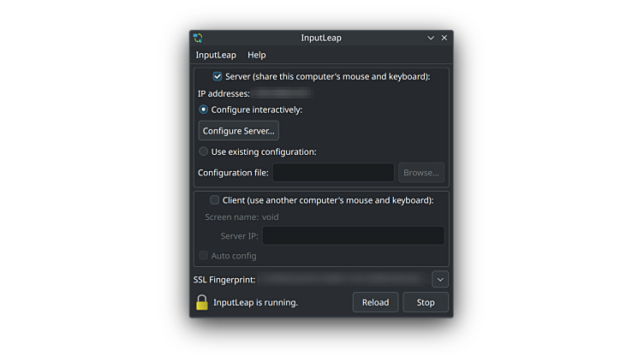Click into the Configuration file text field

point(333,173)
